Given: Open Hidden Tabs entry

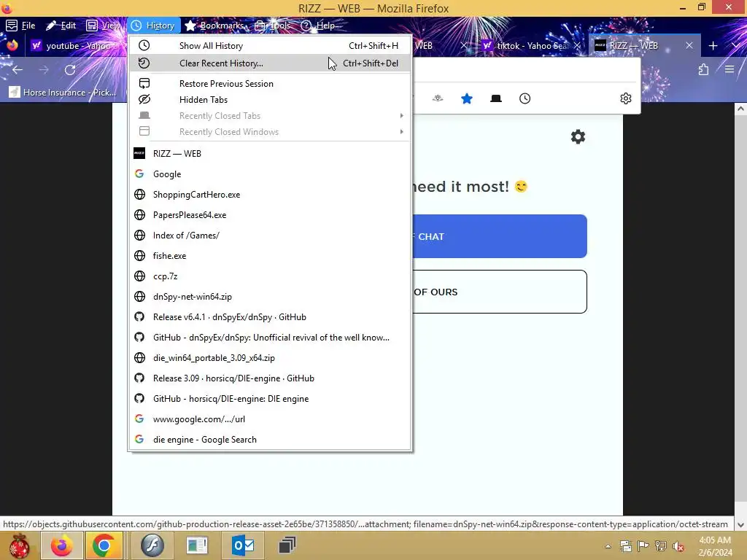Looking at the screenshot, I should click(x=270, y=100).
